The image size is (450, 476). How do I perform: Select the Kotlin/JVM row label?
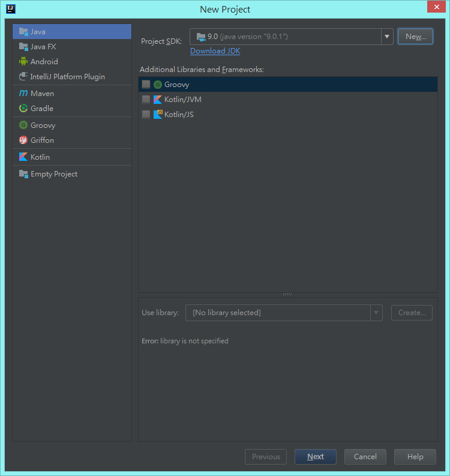pos(182,99)
